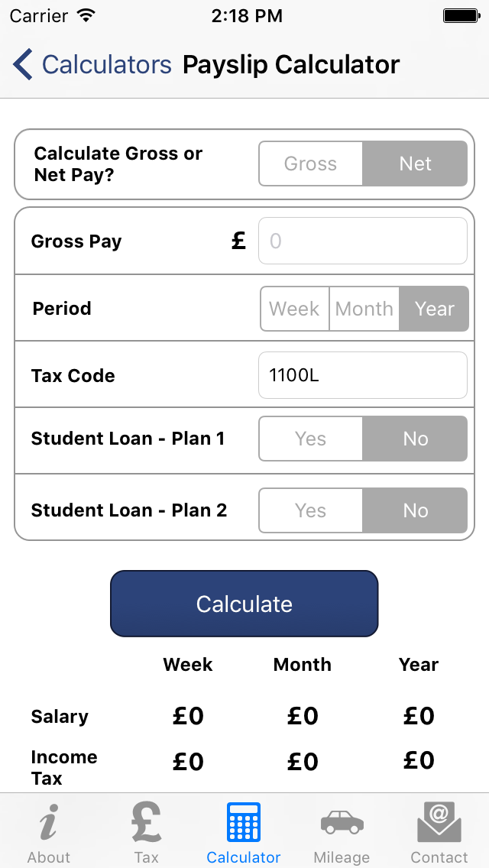The image size is (489, 868).
Task: Focus the Gross Pay amount field
Action: (363, 241)
